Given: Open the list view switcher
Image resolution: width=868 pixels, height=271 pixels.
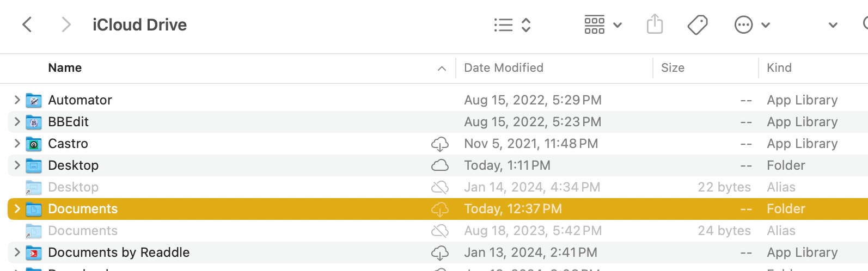Looking at the screenshot, I should click(512, 25).
